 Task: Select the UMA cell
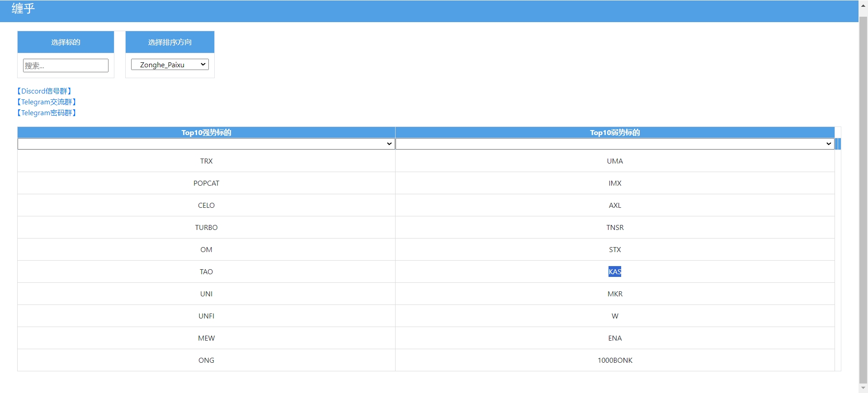point(615,161)
